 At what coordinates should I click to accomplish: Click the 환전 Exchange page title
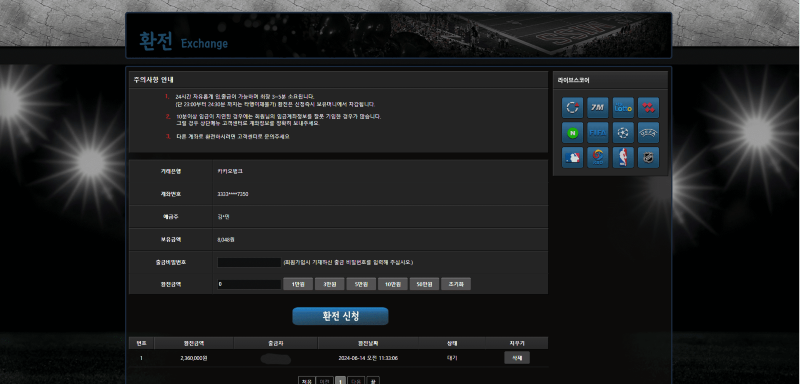[183, 41]
